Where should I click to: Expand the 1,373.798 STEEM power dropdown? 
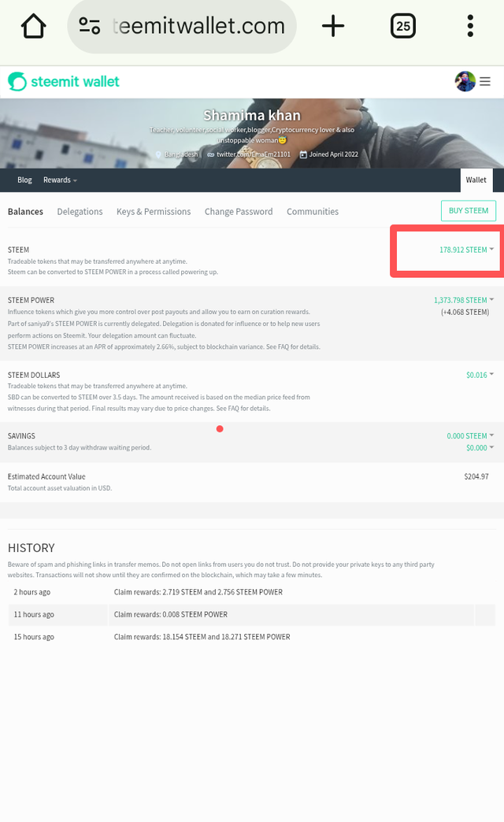464,300
